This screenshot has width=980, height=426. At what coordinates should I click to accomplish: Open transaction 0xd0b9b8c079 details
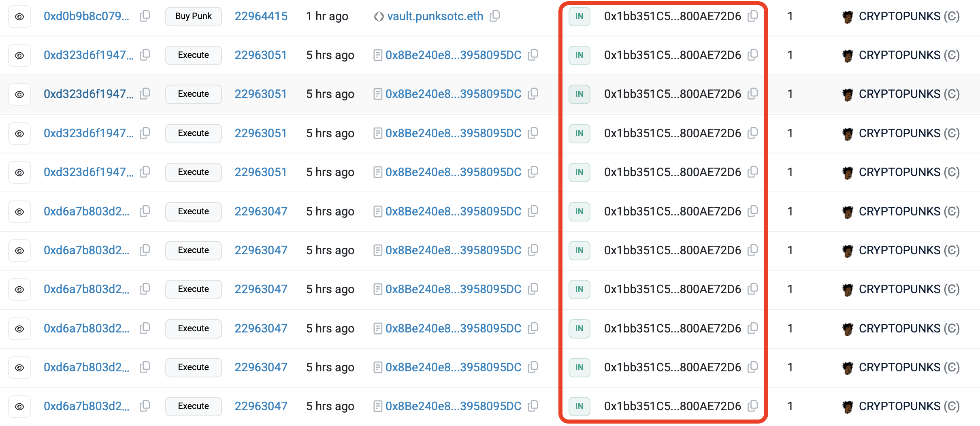86,16
